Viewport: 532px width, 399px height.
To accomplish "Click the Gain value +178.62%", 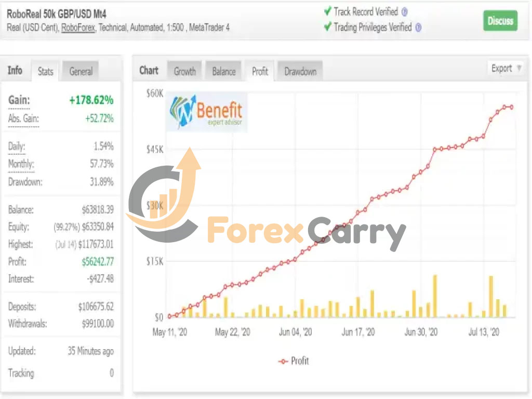I will [91, 100].
